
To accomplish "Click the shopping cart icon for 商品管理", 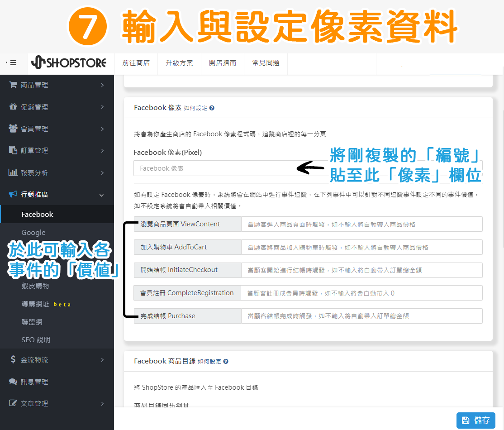I will (13, 85).
